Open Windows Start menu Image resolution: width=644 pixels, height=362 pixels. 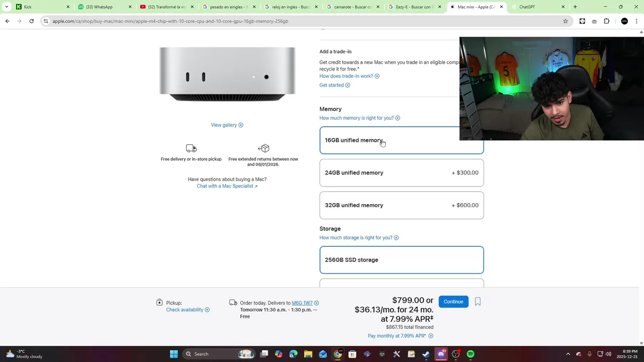(174, 354)
